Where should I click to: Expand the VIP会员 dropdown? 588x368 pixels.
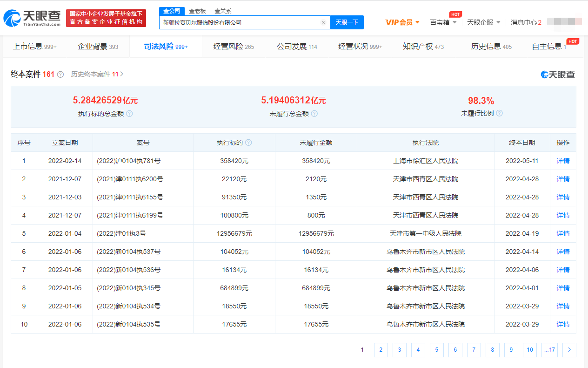403,22
